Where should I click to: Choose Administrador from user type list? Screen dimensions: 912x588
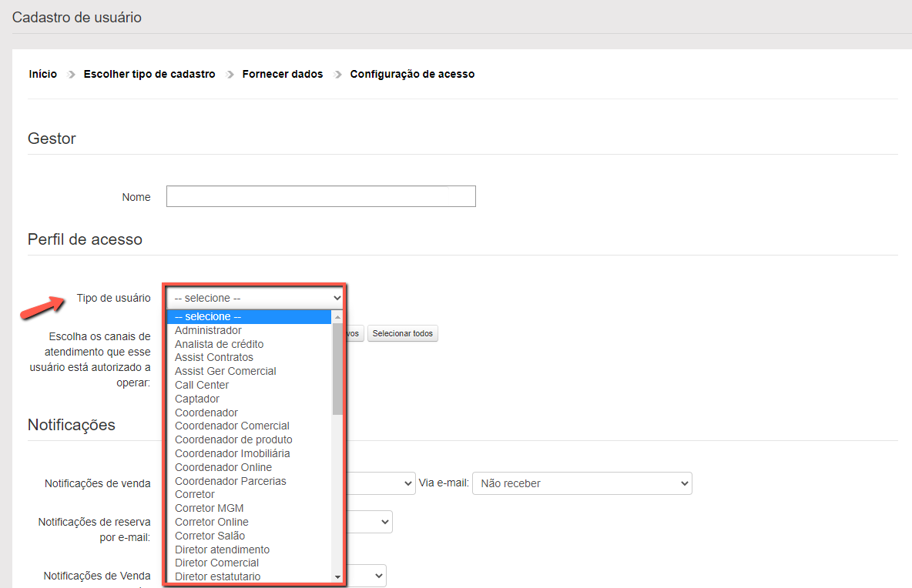click(x=208, y=330)
